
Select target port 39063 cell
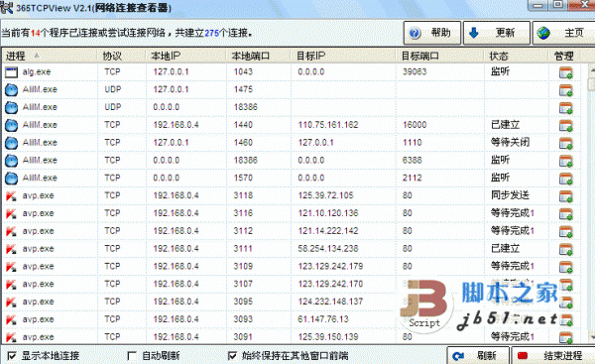tap(415, 71)
